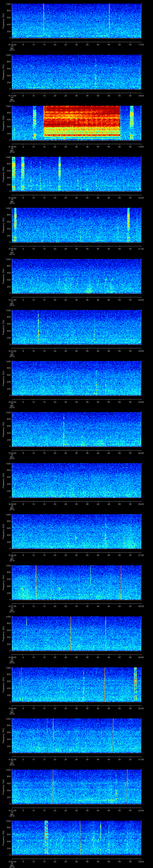Viewport: 153px width, 868px height.
Task: Click the 33:00 end time label
Action: [x=141, y=861]
